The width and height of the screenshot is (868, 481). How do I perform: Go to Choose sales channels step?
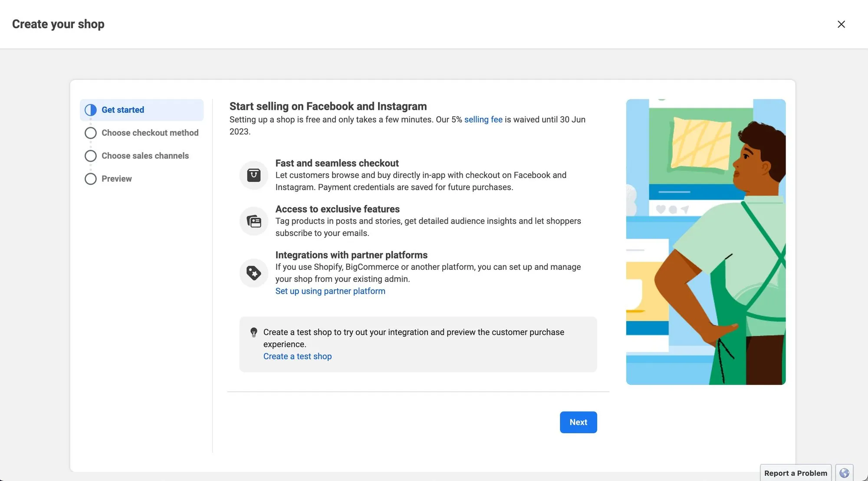(x=145, y=156)
